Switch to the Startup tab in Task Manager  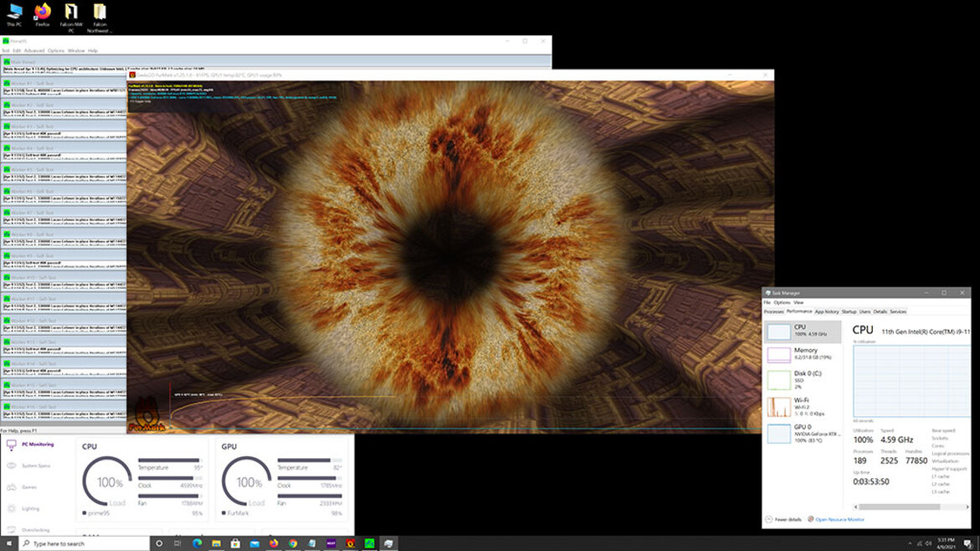point(848,312)
